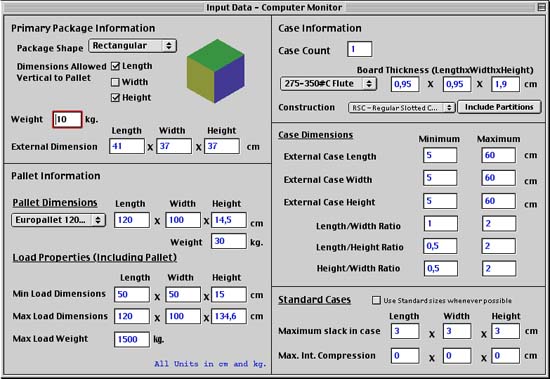Click Length/Height Ratio Maximum field
Screen dimensions: 550x379
pyautogui.click(x=498, y=246)
